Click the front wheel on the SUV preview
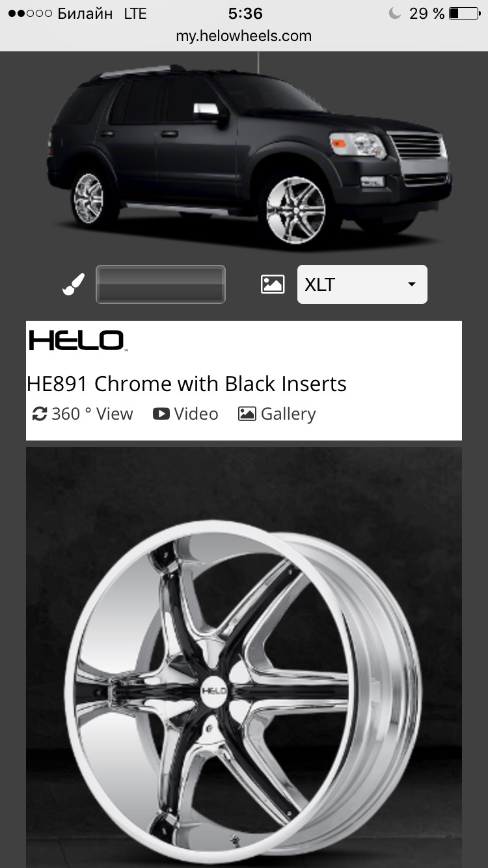Image resolution: width=488 pixels, height=868 pixels. coord(297,210)
